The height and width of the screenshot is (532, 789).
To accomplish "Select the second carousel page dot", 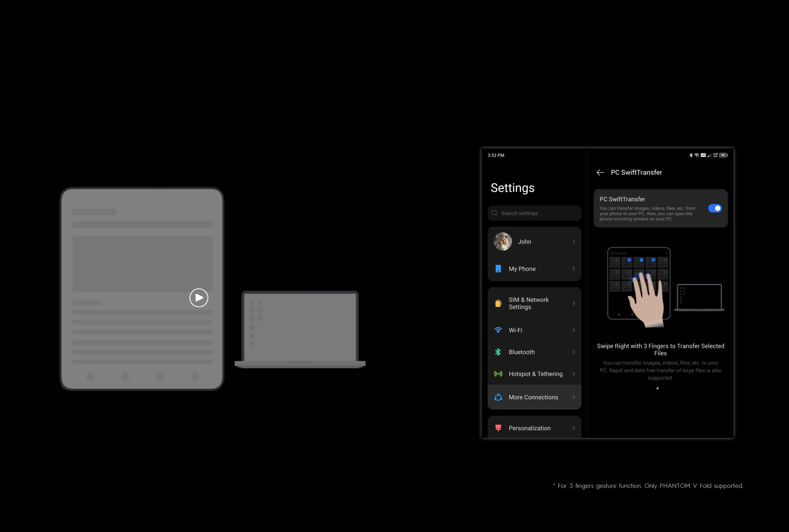I will point(664,388).
